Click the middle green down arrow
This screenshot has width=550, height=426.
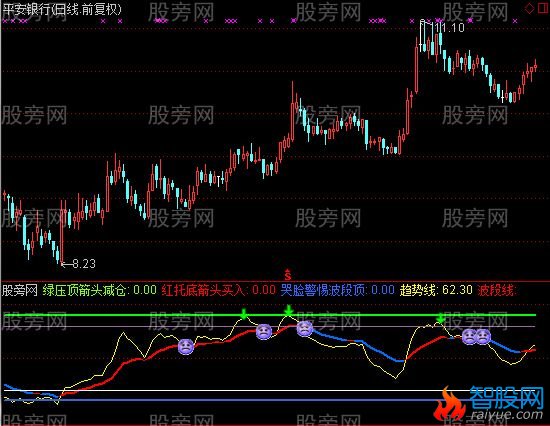(288, 310)
